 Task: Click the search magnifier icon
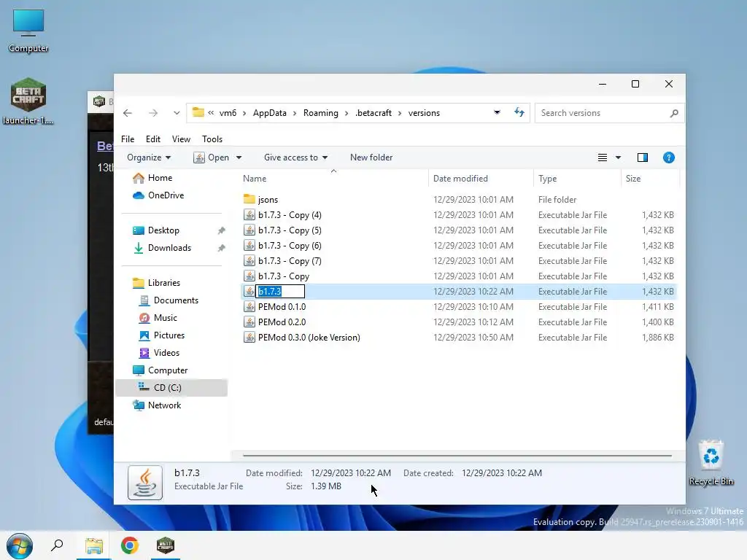tap(674, 113)
